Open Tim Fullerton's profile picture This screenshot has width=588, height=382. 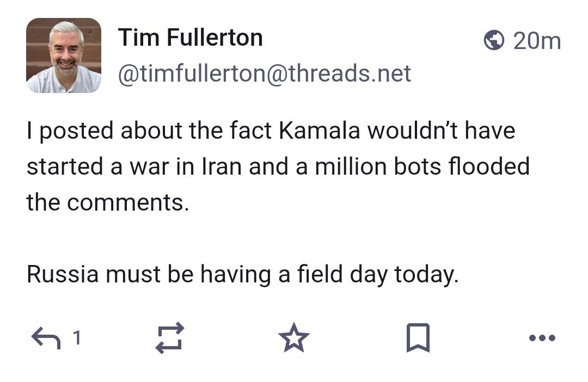(x=64, y=56)
